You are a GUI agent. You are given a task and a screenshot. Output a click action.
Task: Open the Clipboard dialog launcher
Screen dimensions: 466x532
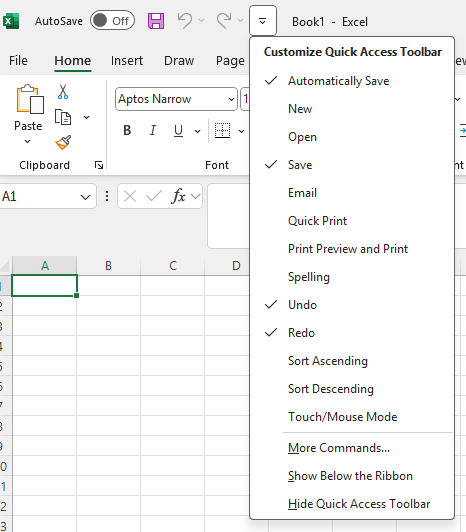pyautogui.click(x=99, y=165)
